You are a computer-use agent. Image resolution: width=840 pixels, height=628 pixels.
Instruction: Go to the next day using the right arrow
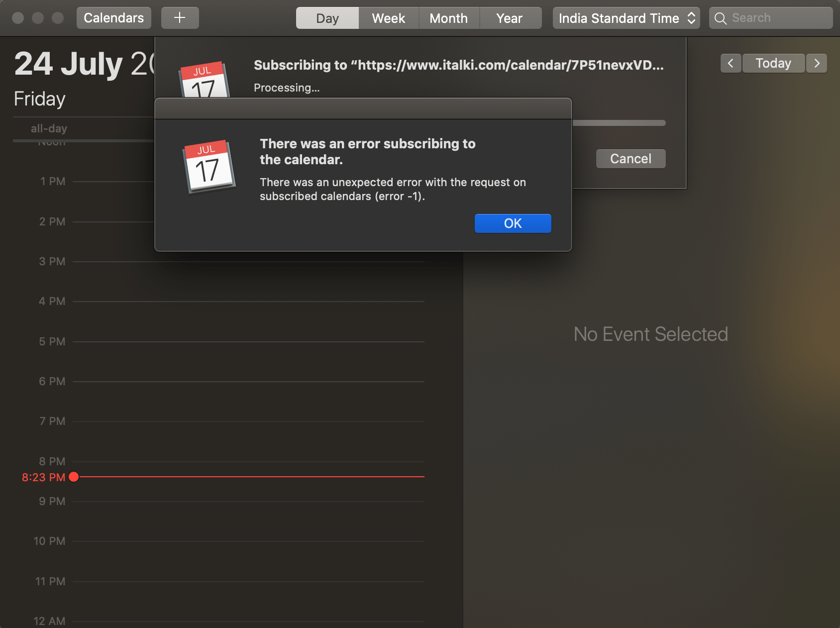(817, 63)
